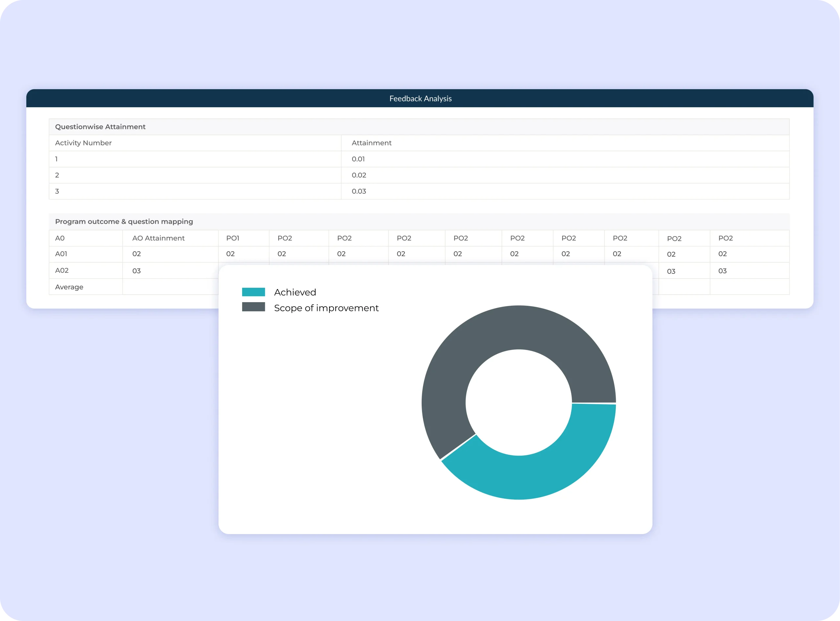Click the Attainment column header
This screenshot has height=621, width=840.
tap(371, 143)
